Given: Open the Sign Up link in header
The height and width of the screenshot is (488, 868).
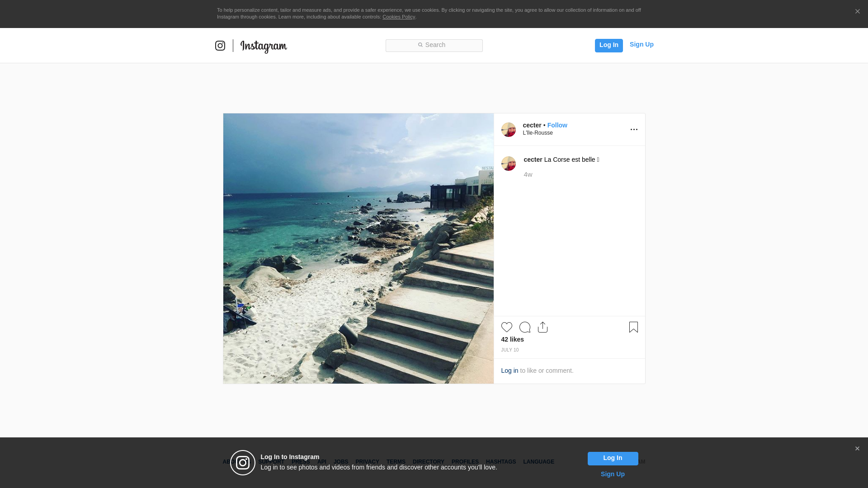Looking at the screenshot, I should pos(642,45).
